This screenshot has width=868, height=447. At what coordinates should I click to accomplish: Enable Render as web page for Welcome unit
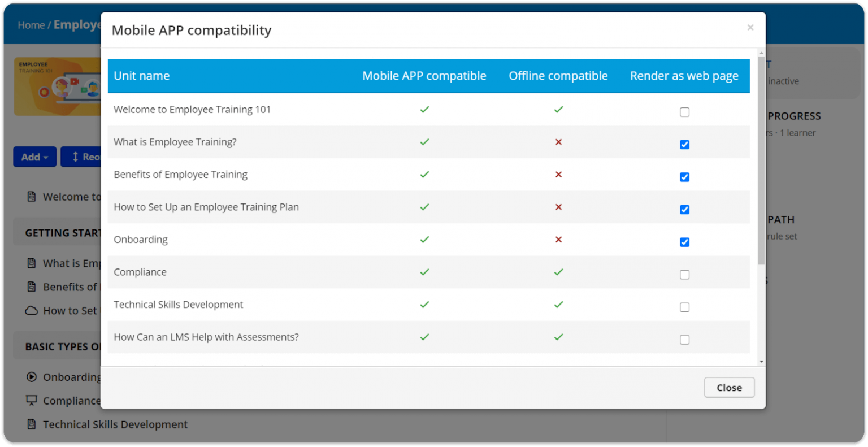(684, 112)
